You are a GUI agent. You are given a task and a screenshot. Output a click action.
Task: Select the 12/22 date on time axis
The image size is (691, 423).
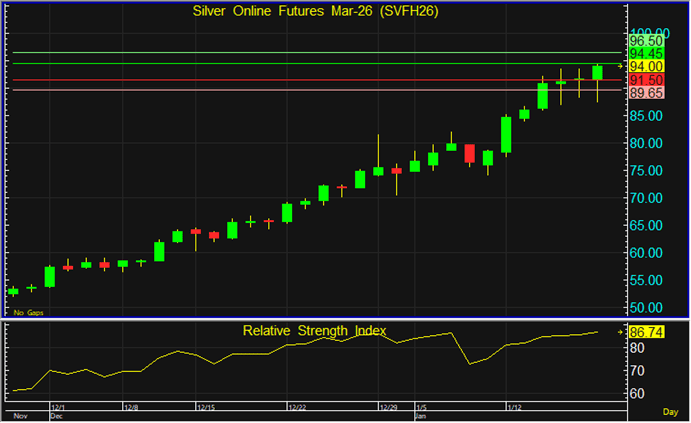(298, 408)
